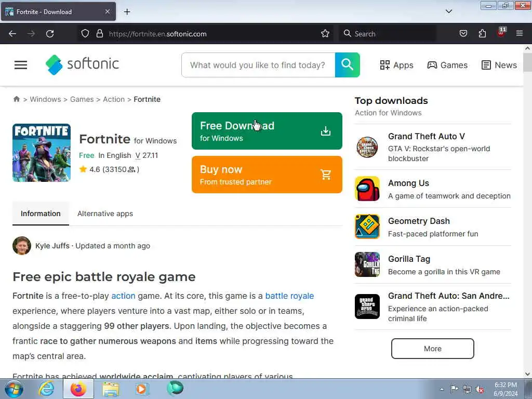The width and height of the screenshot is (532, 399).
Task: Focus the 'What would you like to find today?' field
Action: [258, 65]
